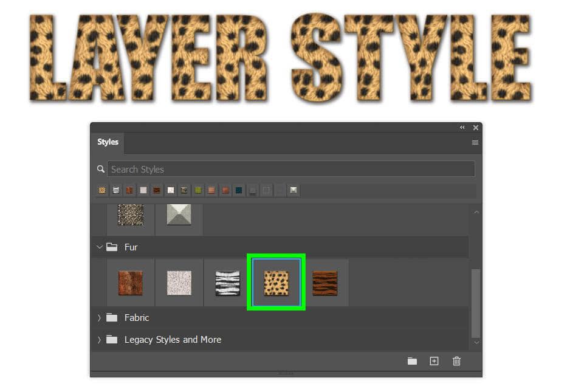This screenshot has height=392, width=570.
Task: Open the Styles panel flyout menu
Action: 475,143
